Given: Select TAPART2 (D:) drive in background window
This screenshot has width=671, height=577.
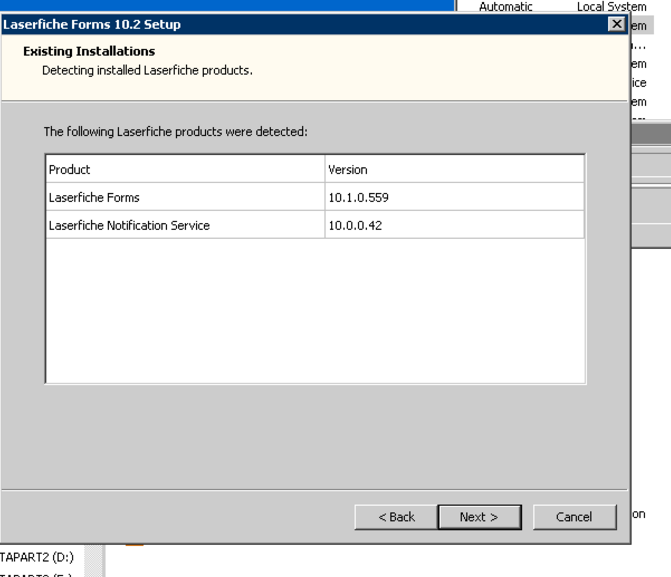Looking at the screenshot, I should pos(37,557).
